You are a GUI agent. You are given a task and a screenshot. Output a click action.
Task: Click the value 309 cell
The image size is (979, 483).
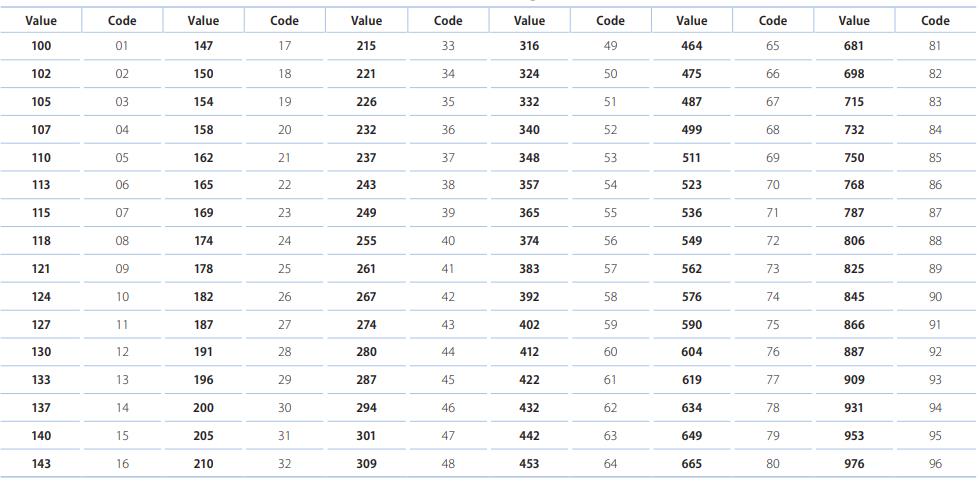366,464
